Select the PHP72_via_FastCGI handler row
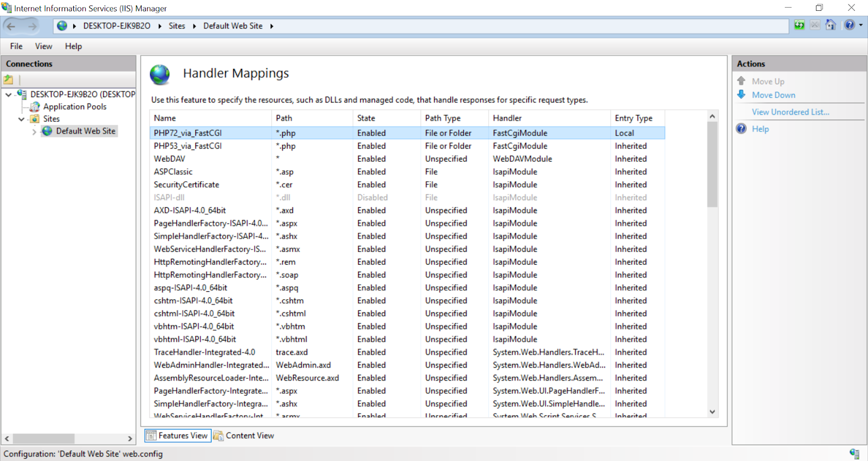868x461 pixels. pyautogui.click(x=407, y=133)
